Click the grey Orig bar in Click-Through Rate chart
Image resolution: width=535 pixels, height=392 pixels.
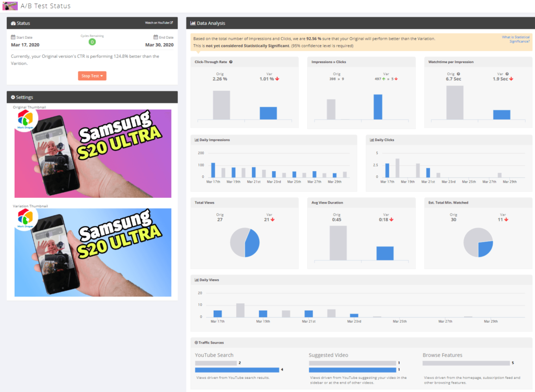222,105
